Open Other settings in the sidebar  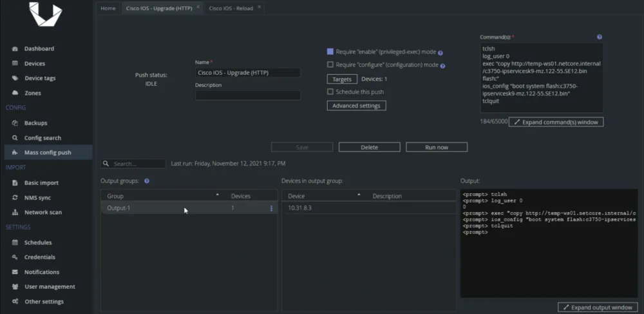[x=44, y=301]
